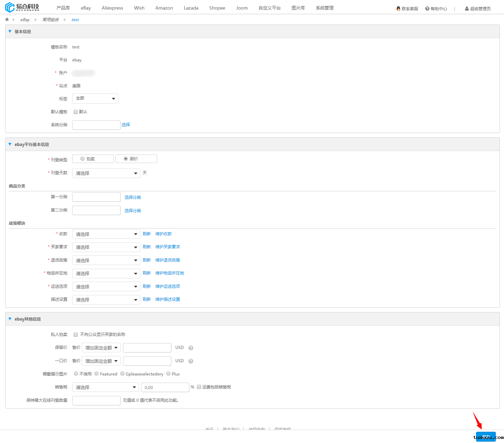The image size is (504, 443).
Task: Click help icon next to 一口价 USD
Action: click(191, 361)
